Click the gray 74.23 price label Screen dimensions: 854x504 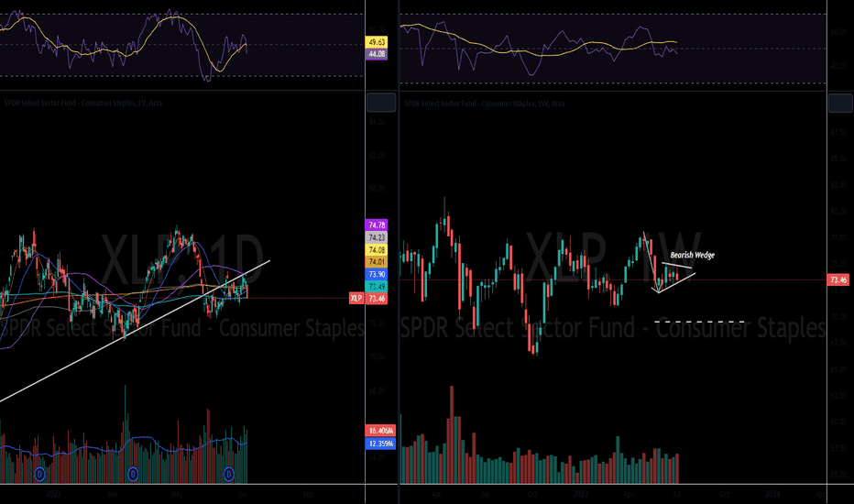click(x=377, y=237)
